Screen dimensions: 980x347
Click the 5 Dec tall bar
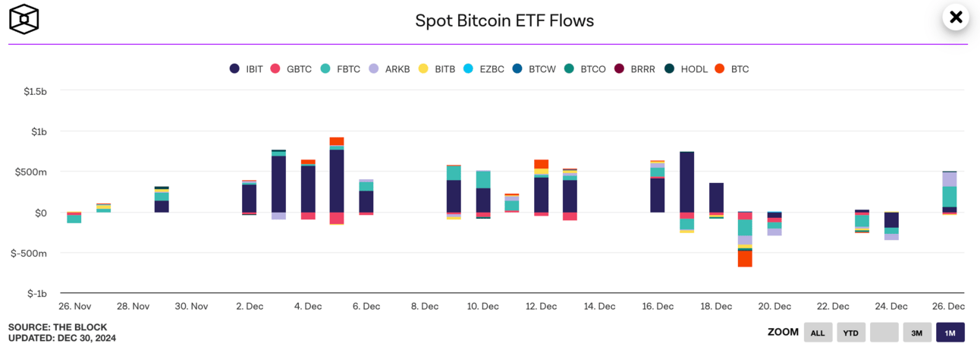coord(337,181)
